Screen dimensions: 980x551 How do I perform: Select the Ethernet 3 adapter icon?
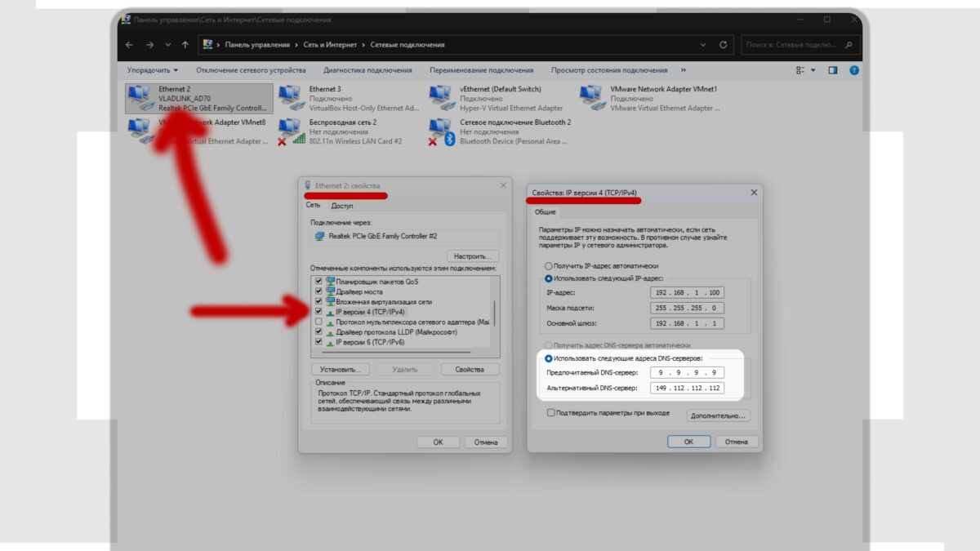pyautogui.click(x=291, y=97)
